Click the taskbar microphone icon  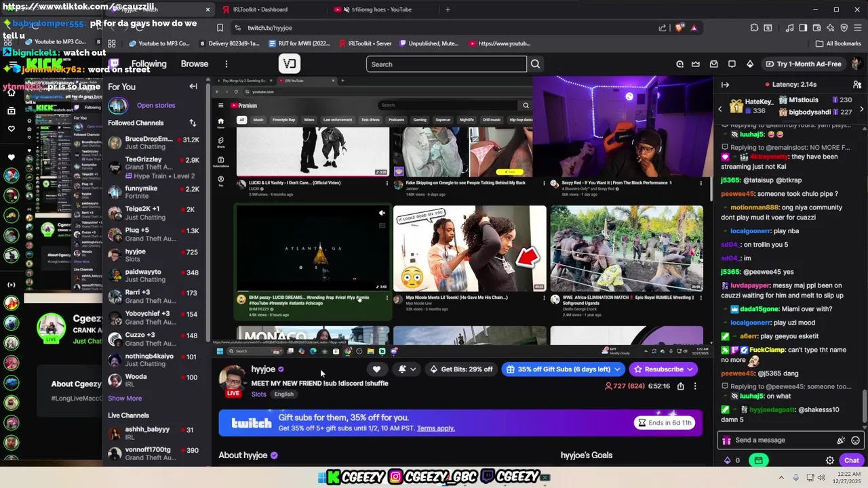(x=796, y=478)
